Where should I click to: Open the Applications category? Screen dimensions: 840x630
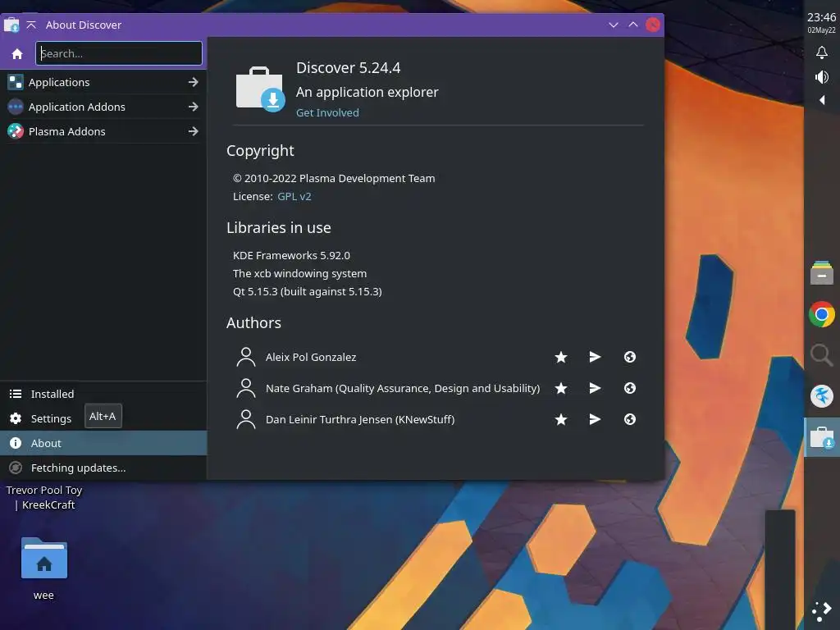coord(103,82)
